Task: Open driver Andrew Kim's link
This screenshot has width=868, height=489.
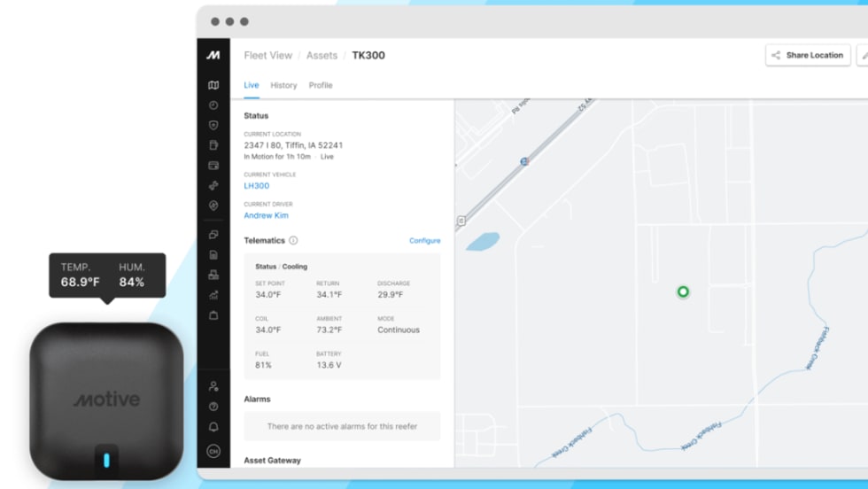Action: [x=266, y=215]
